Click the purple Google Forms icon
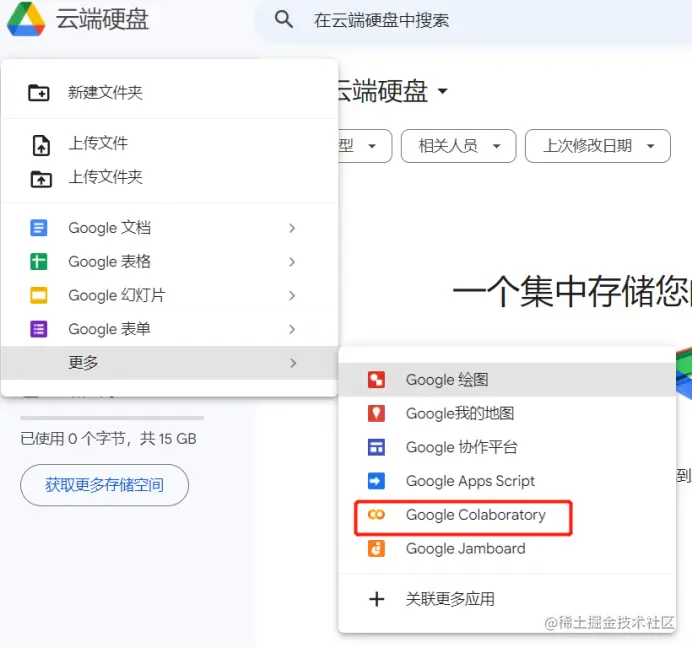This screenshot has height=649, width=693. click(39, 329)
